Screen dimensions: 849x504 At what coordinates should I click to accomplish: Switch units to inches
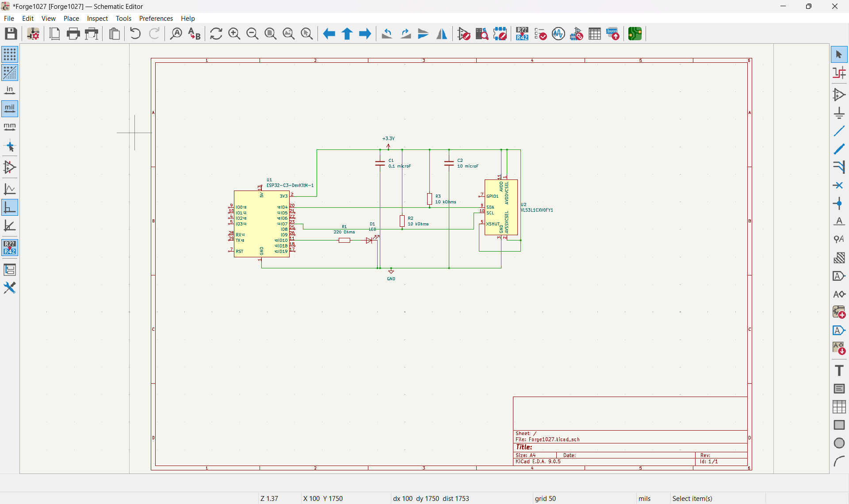click(10, 91)
